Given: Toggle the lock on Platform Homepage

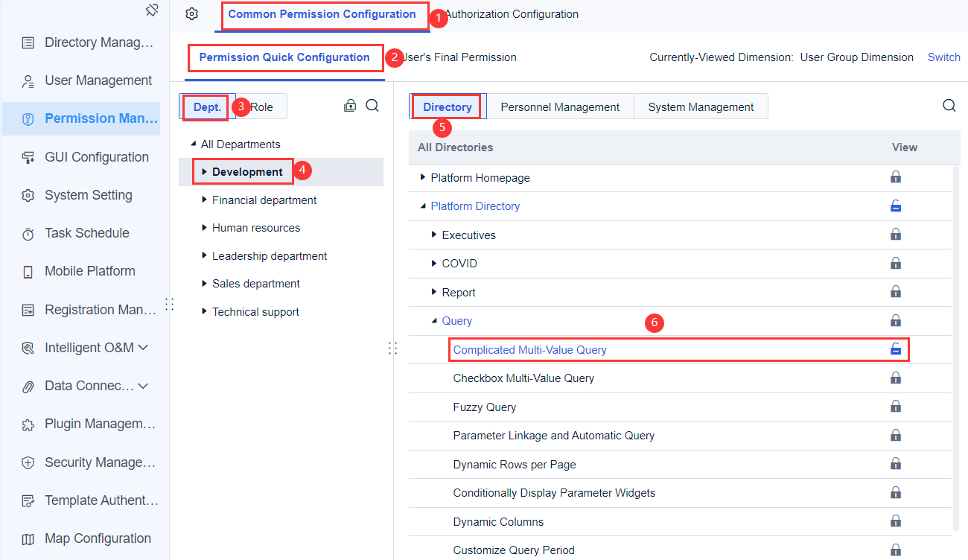Looking at the screenshot, I should pyautogui.click(x=896, y=177).
